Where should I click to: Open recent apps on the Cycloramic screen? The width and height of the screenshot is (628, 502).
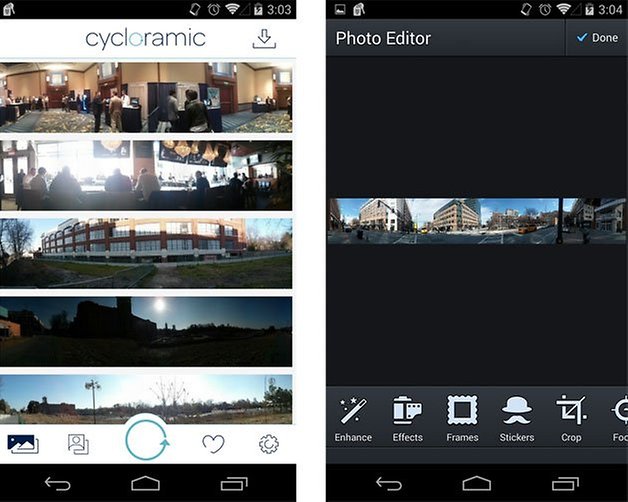(x=234, y=484)
